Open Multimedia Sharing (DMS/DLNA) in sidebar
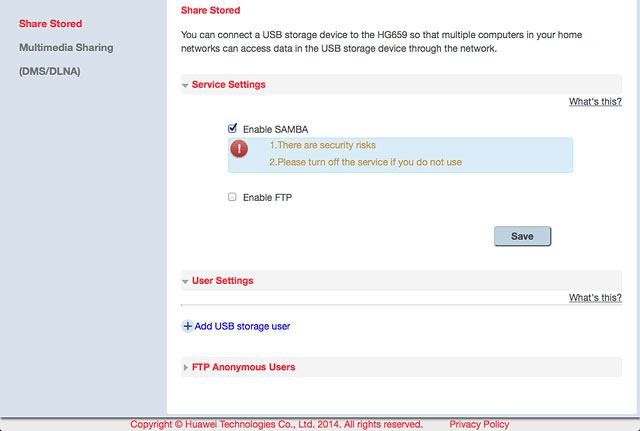The height and width of the screenshot is (431, 640). tap(66, 59)
